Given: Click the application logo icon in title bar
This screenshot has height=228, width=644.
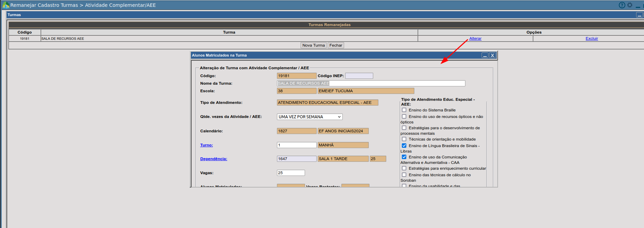Looking at the screenshot, I should click(x=6, y=5).
